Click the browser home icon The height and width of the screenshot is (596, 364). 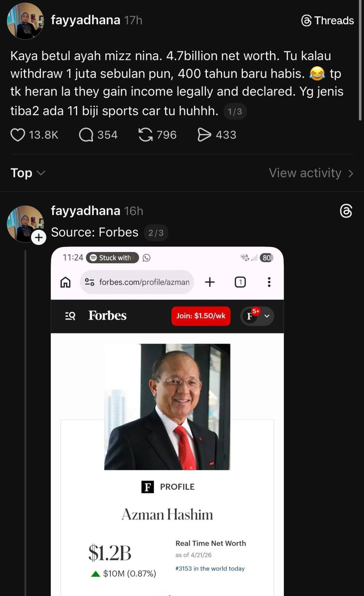66,282
